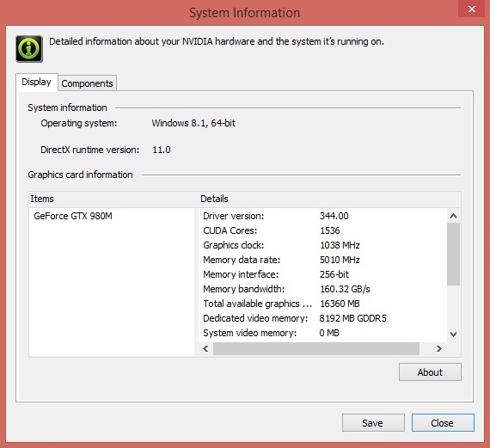Select the CUDA Cores row
Screen dimensions: 490x448
point(322,230)
